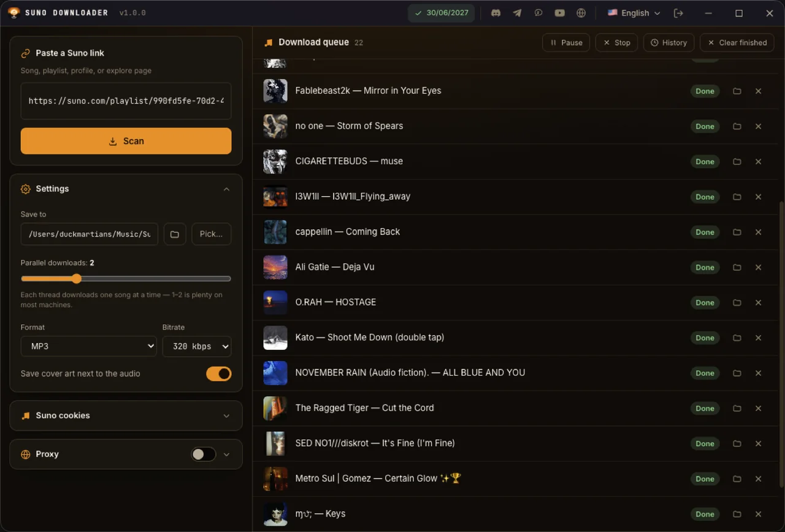Click the Done badge for the Keys track
This screenshot has width=785, height=532.
click(705, 514)
